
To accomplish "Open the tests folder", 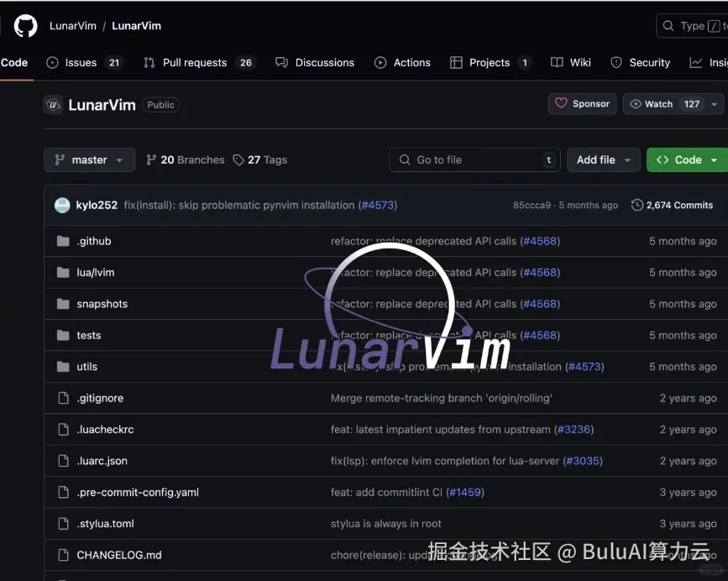I will [x=89, y=336].
